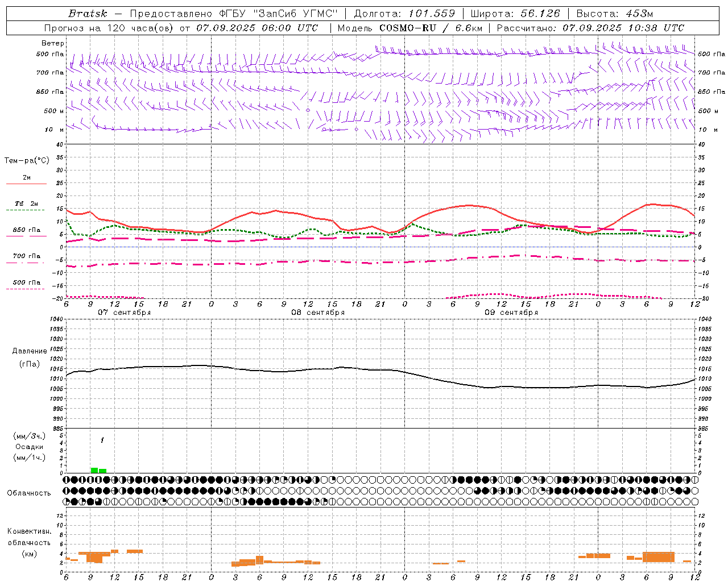Click the right-side 1040 pressure axis label
This screenshot has height=582, width=728.
705,320
